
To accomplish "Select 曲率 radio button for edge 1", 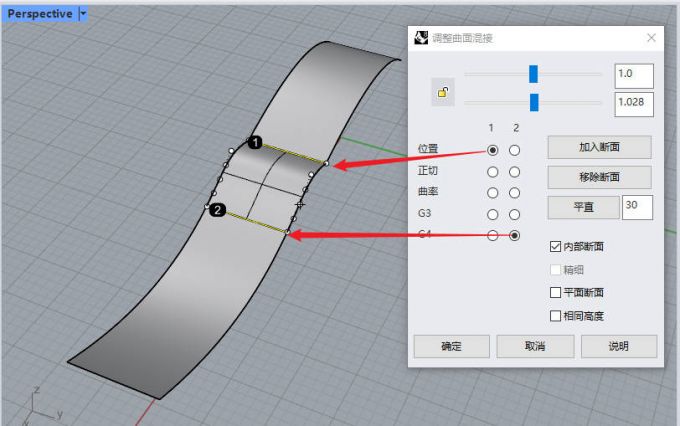I will tap(492, 193).
